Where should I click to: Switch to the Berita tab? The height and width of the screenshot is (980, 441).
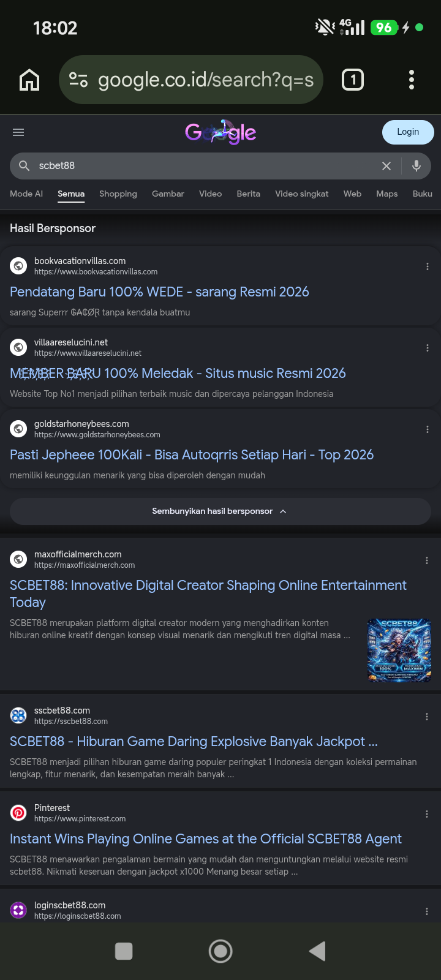[249, 194]
